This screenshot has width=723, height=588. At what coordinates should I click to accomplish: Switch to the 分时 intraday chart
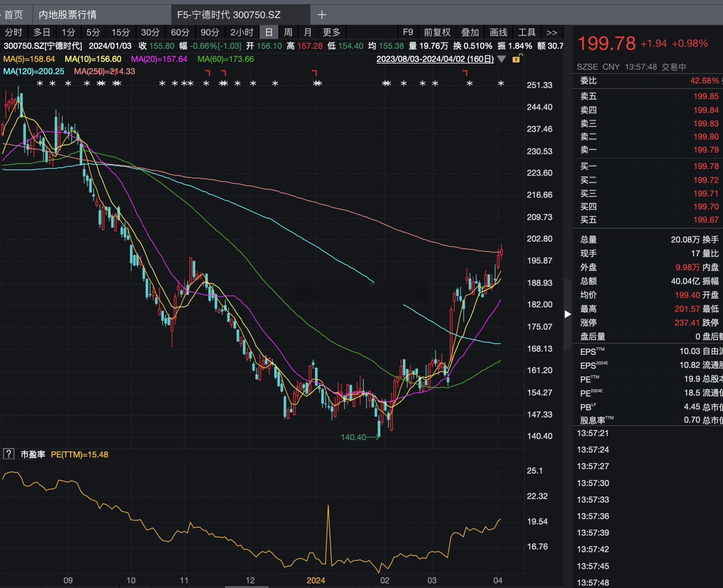pyautogui.click(x=14, y=33)
